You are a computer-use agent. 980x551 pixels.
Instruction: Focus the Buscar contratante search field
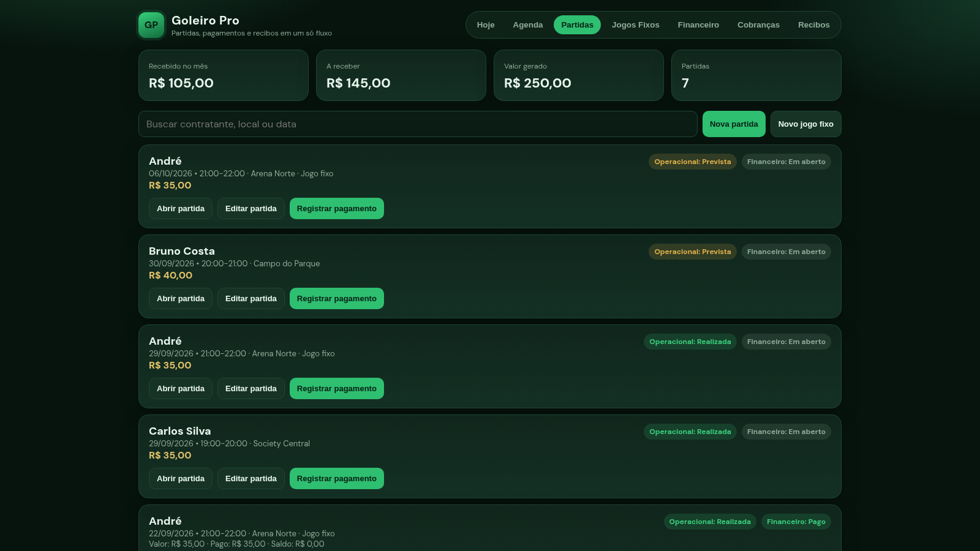[418, 124]
